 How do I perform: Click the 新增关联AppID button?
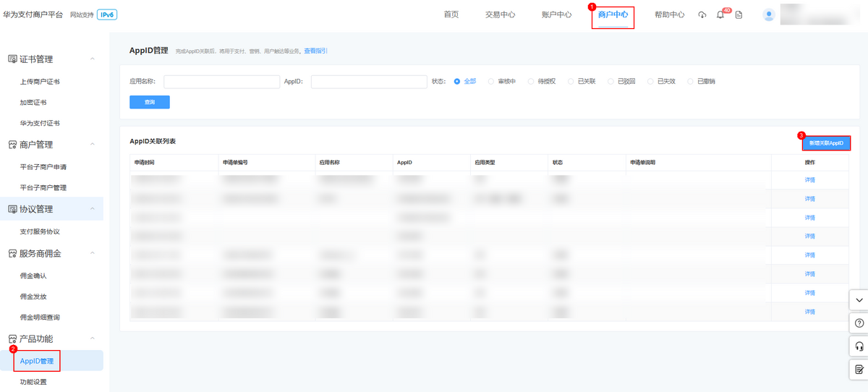[826, 143]
